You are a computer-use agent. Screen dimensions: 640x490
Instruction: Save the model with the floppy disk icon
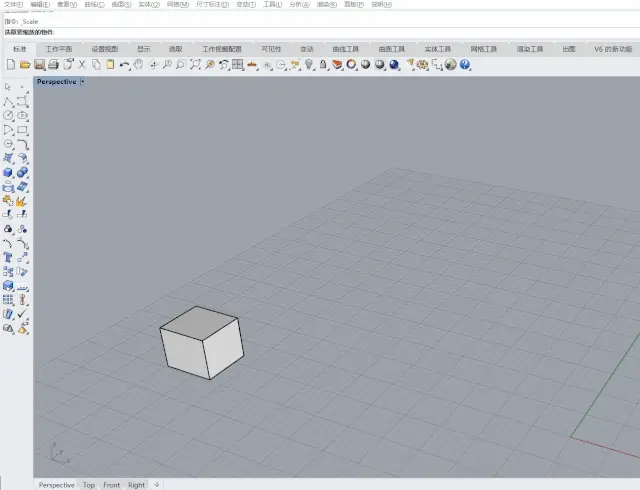[39, 65]
